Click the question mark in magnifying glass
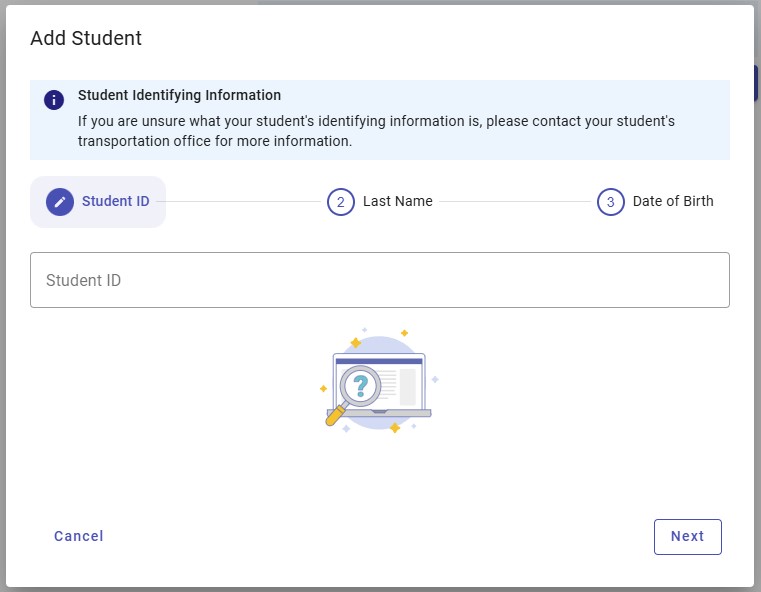The height and width of the screenshot is (592, 761). coord(360,385)
